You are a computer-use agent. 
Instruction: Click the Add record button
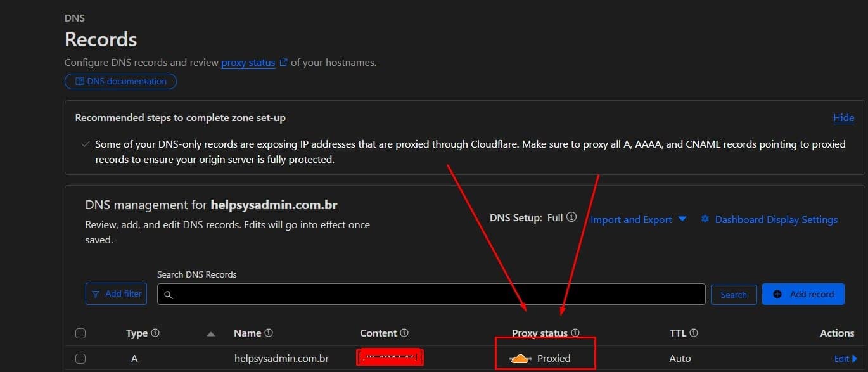(x=803, y=293)
